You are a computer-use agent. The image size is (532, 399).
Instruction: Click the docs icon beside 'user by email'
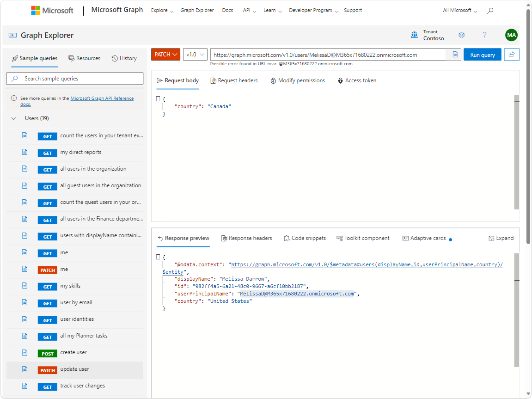point(25,302)
